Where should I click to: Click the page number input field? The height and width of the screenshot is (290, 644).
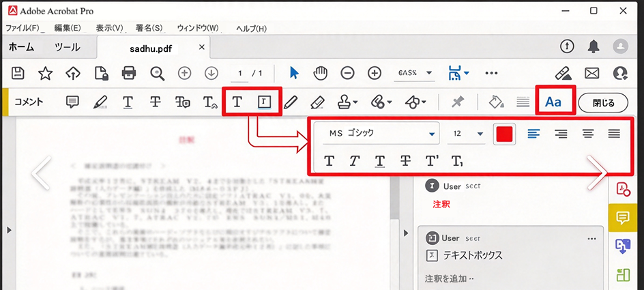(240, 74)
